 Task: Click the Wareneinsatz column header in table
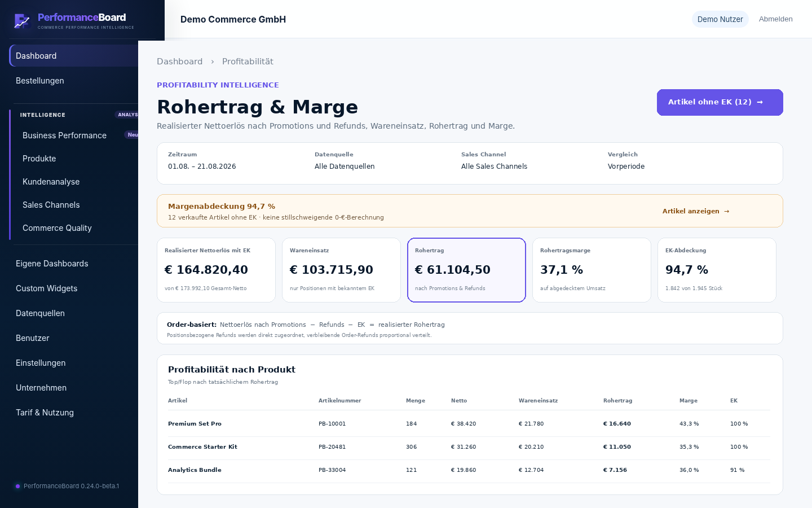(538, 401)
